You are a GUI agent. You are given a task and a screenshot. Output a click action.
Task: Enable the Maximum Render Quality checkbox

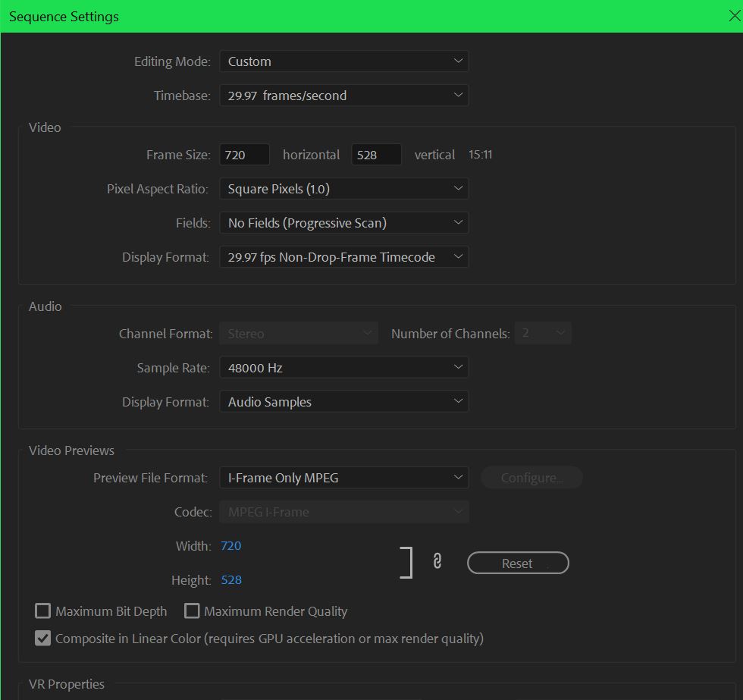tap(192, 611)
